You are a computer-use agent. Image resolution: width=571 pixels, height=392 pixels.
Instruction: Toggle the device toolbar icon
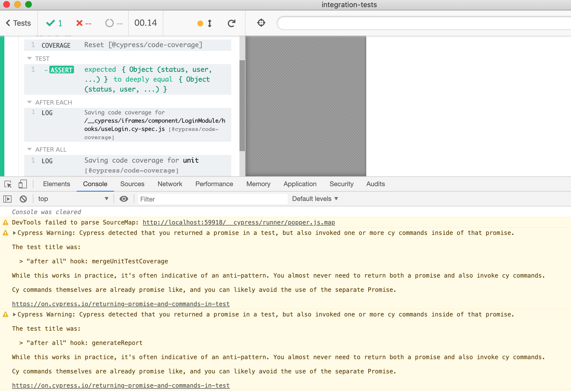(x=22, y=184)
